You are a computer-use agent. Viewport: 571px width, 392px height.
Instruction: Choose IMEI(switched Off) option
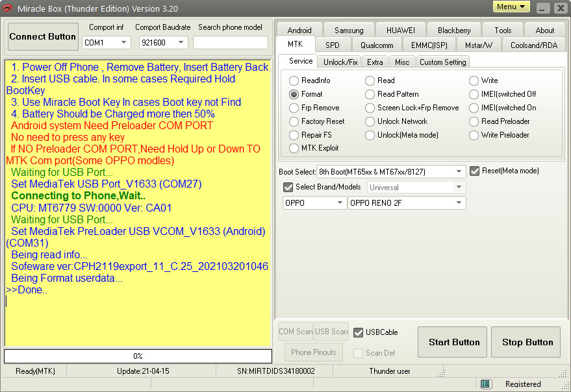coord(503,94)
